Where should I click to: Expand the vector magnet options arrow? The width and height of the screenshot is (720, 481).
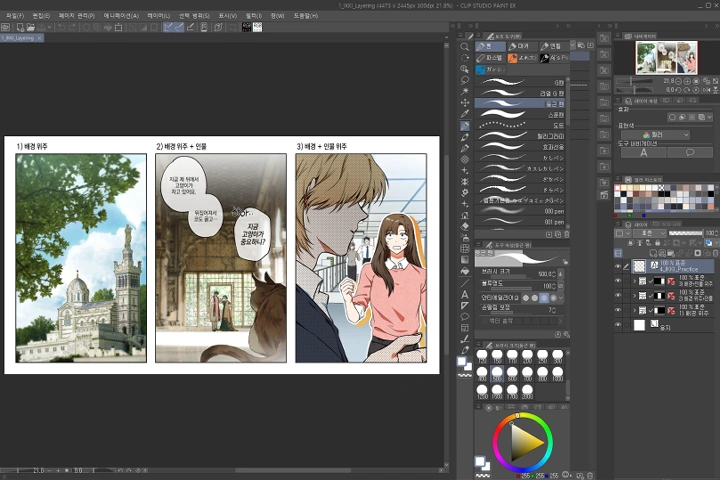(560, 321)
